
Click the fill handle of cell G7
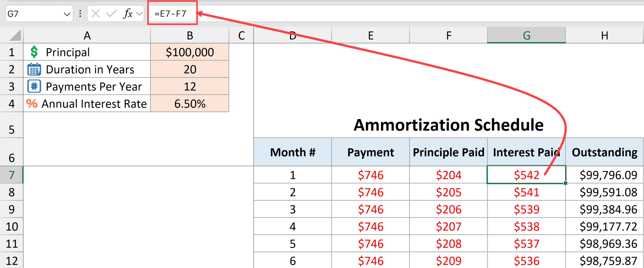pyautogui.click(x=565, y=183)
